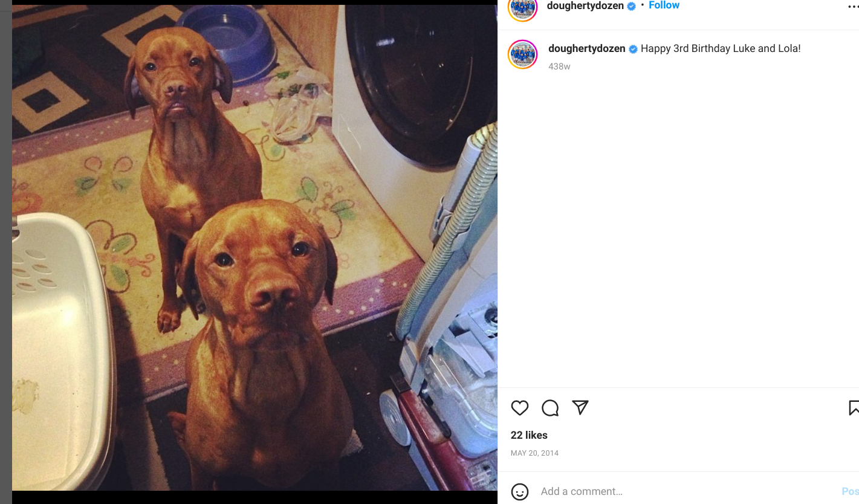Open the emoji picker smiley icon
The image size is (859, 504).
[x=520, y=491]
